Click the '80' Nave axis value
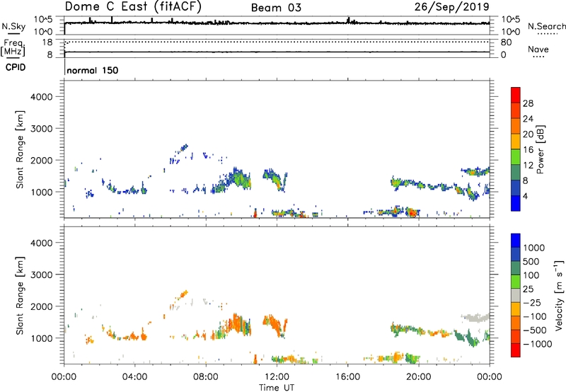The image size is (566, 392). (507, 42)
